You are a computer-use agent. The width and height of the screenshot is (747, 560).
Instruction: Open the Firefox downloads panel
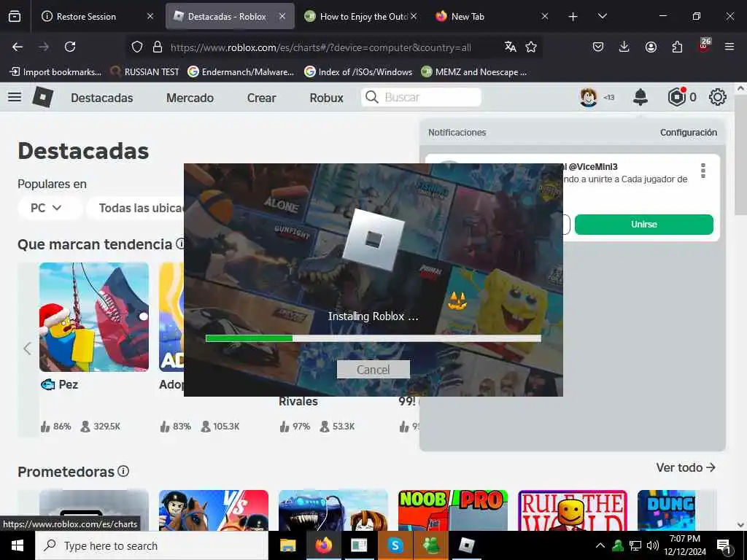tap(624, 47)
